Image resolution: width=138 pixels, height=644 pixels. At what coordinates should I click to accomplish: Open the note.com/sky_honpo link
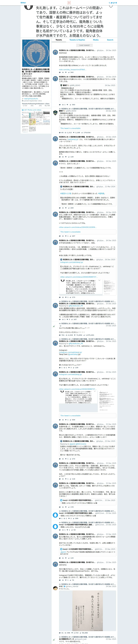point(73,70)
